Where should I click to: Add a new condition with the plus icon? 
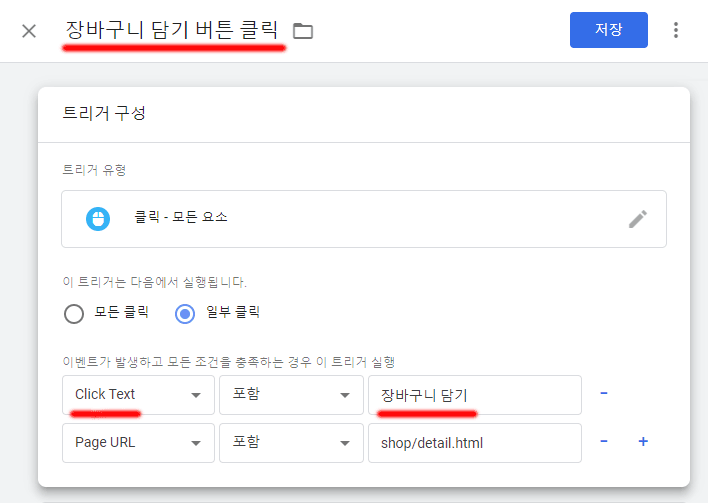point(643,441)
